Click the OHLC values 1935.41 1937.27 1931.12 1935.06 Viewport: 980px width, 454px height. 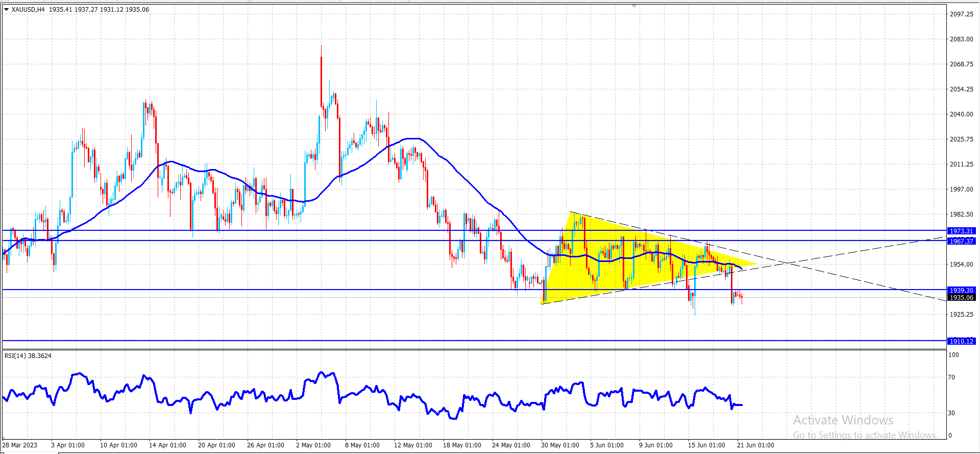tap(99, 10)
